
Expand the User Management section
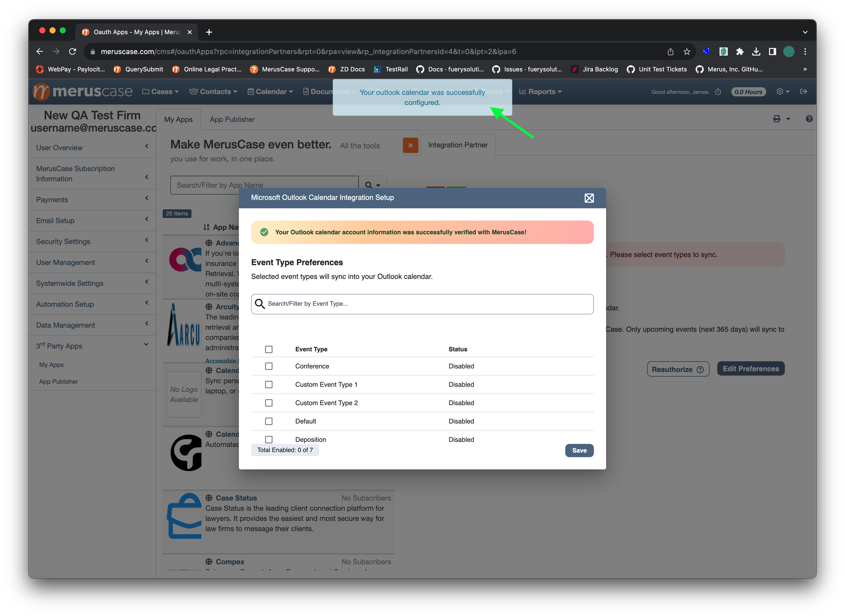coord(92,263)
